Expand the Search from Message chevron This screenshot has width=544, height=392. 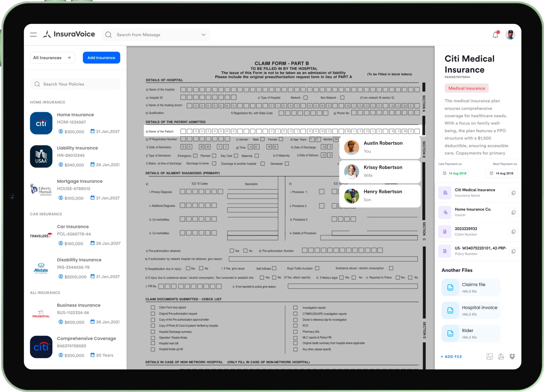pos(203,35)
